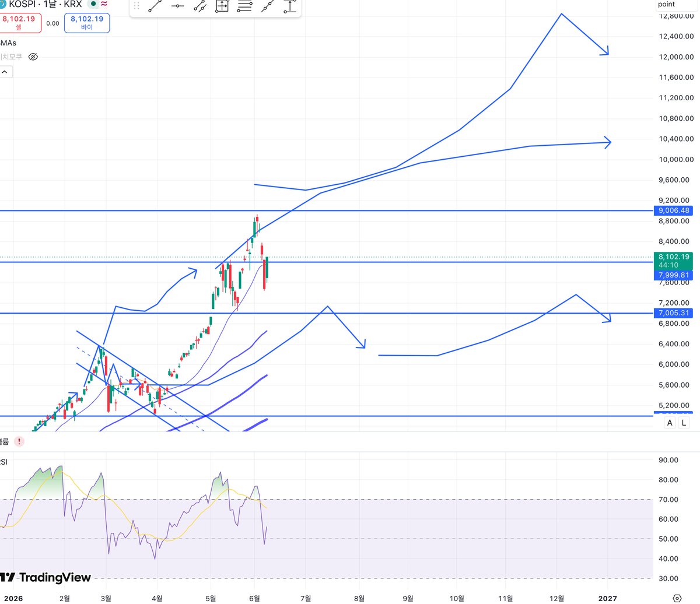Toggle Ichimoku indicator visibility eye

pyautogui.click(x=33, y=57)
